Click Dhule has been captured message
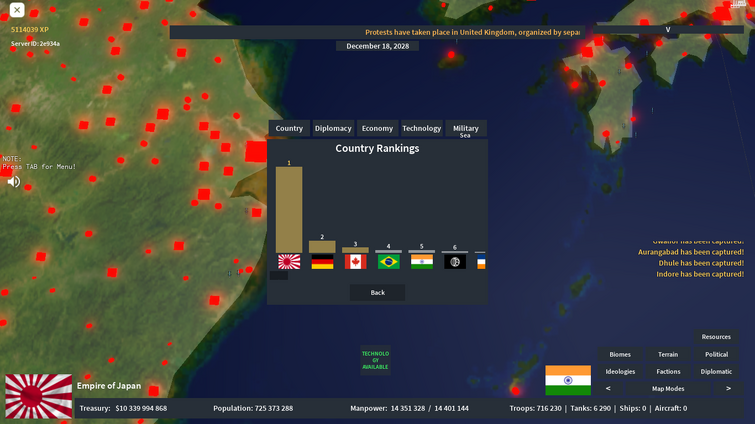 point(701,263)
